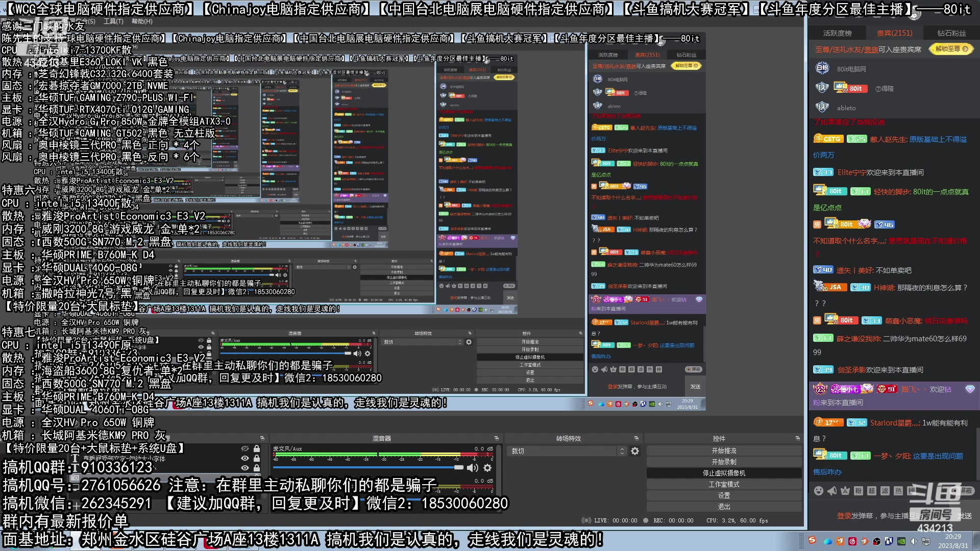This screenshot has height=551, width=980.
Task: Click username 敌人赵先生 in chat
Action: pyautogui.click(x=889, y=139)
